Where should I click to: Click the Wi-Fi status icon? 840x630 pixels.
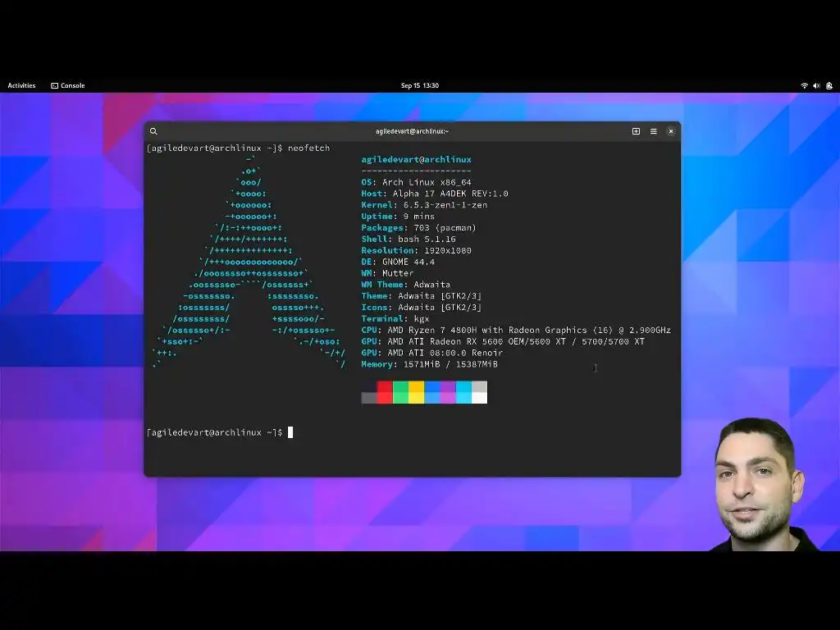coord(804,85)
